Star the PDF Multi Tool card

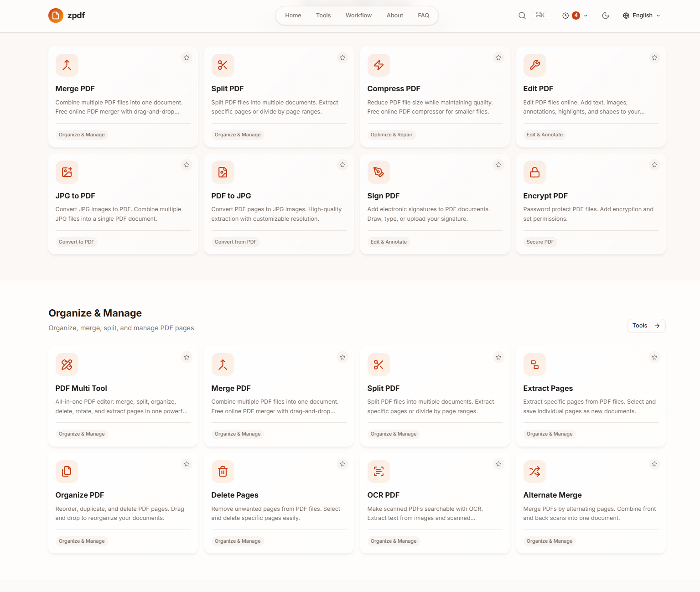pos(187,357)
